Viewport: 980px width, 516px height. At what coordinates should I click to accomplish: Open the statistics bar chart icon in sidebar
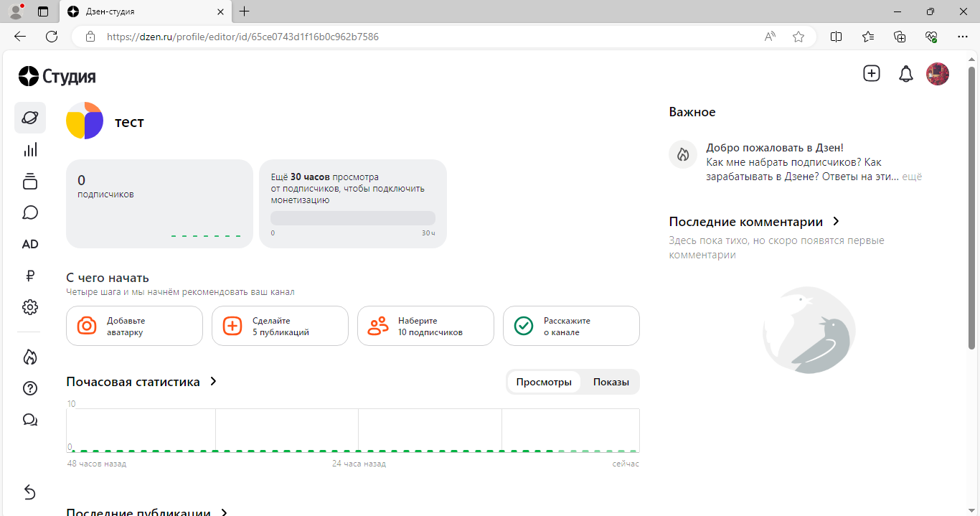click(30, 149)
